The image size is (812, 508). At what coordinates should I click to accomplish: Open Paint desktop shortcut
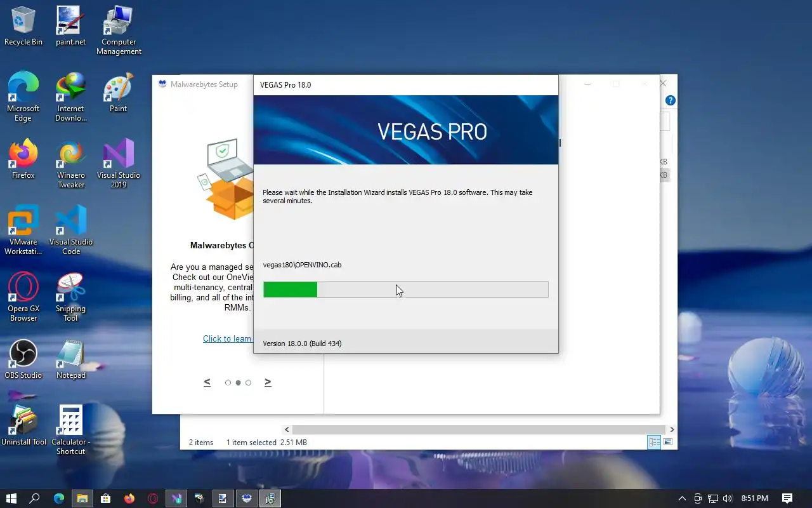119,93
